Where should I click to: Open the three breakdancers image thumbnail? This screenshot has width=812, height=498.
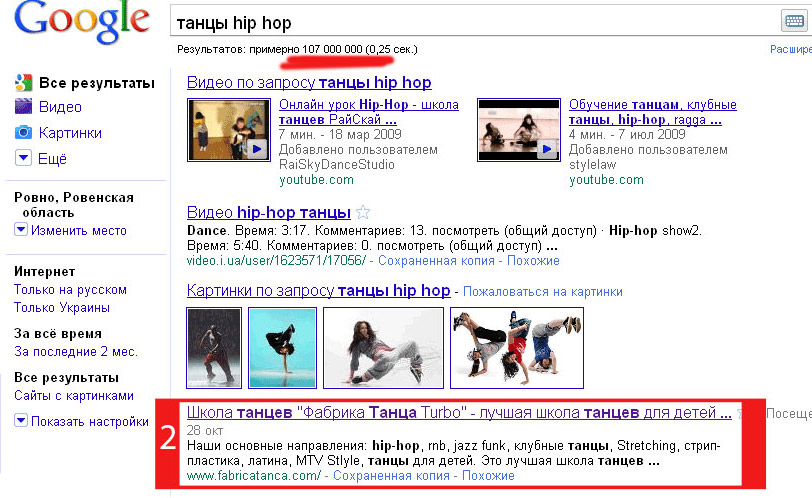click(517, 347)
